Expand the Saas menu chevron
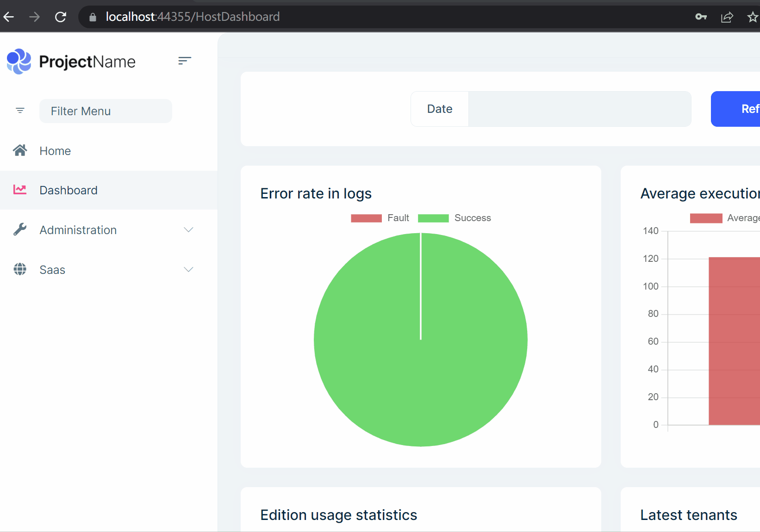The image size is (760, 532). click(188, 270)
